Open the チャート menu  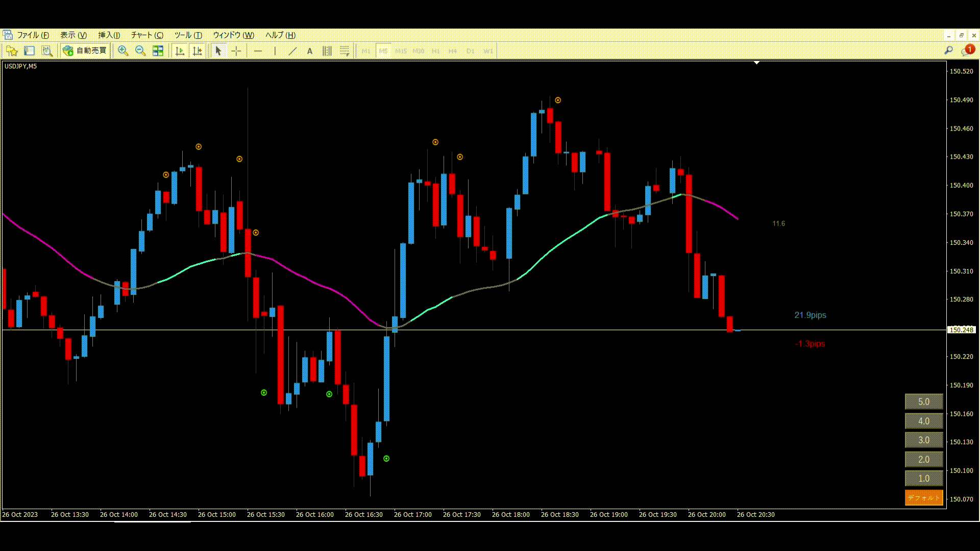point(147,35)
